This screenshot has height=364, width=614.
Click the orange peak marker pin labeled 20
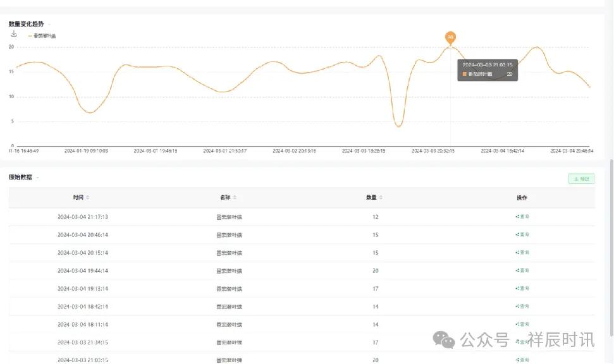(450, 38)
